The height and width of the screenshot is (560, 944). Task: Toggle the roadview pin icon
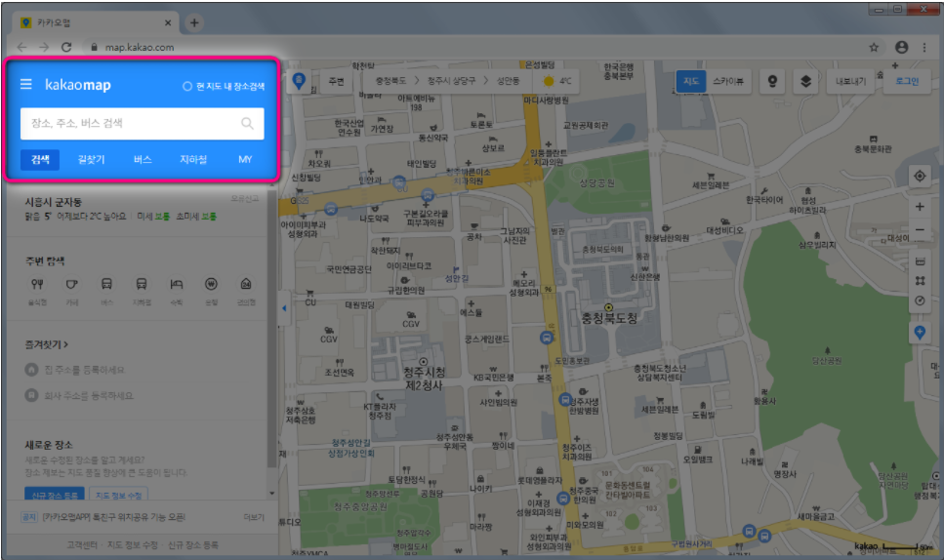[x=772, y=81]
